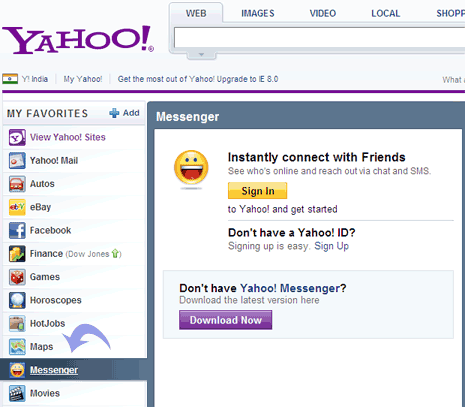Open eBay from favorites list
The height and width of the screenshot is (407, 465).
coord(40,207)
